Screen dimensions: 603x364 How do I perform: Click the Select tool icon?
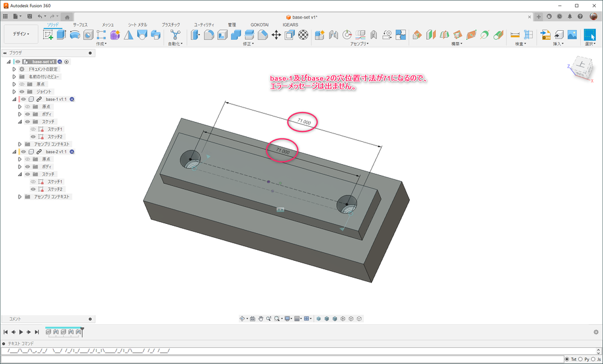click(589, 35)
